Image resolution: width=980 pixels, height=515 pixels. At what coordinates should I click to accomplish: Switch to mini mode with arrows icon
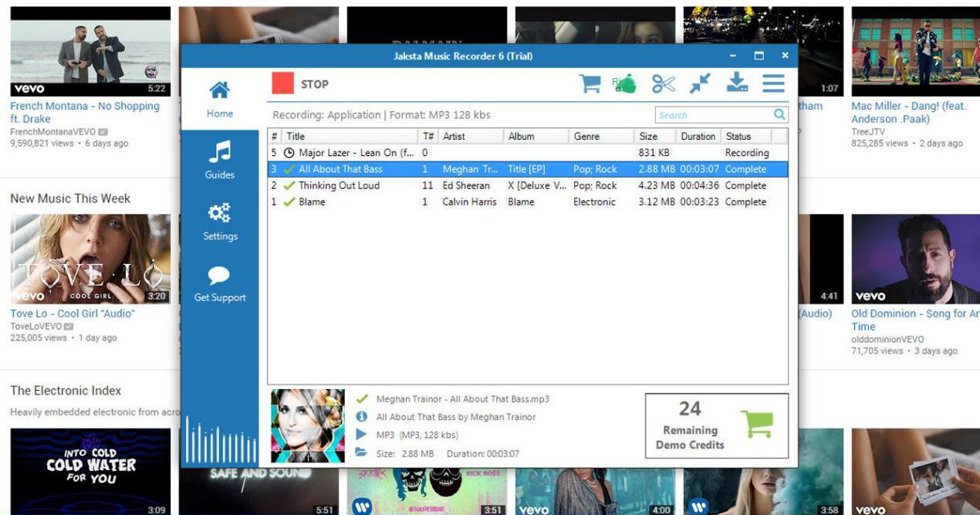(700, 83)
